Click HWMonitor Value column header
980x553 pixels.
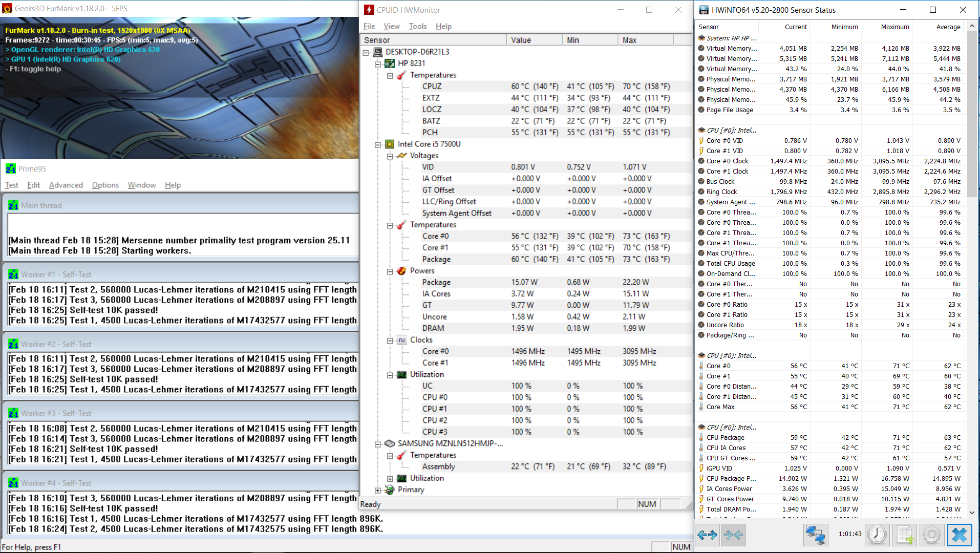tap(534, 40)
